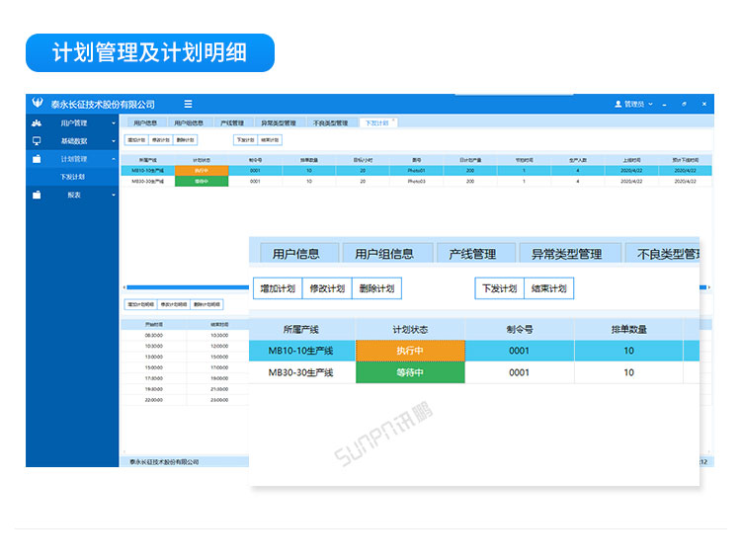Click the company logo in top-left corner
The image size is (741, 560).
[x=38, y=104]
